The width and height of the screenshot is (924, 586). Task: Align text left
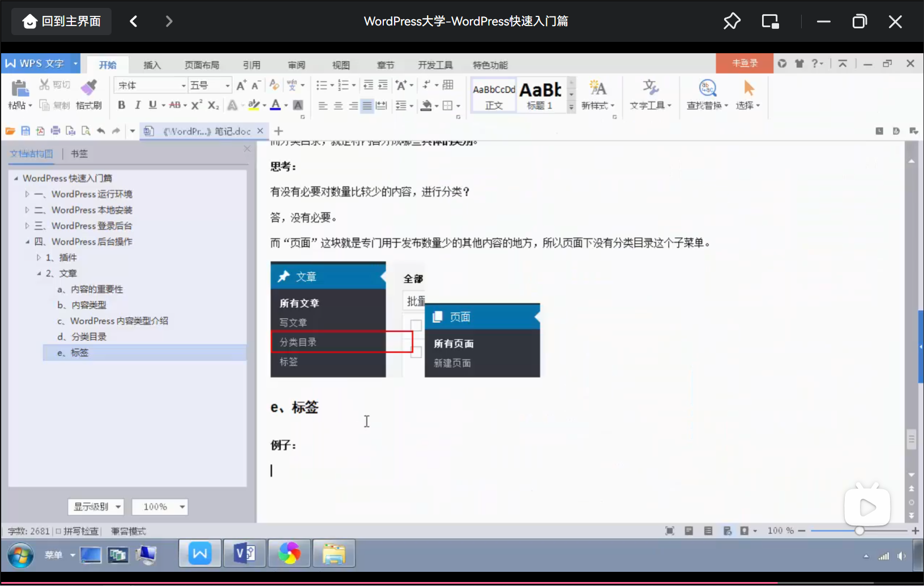click(x=323, y=105)
